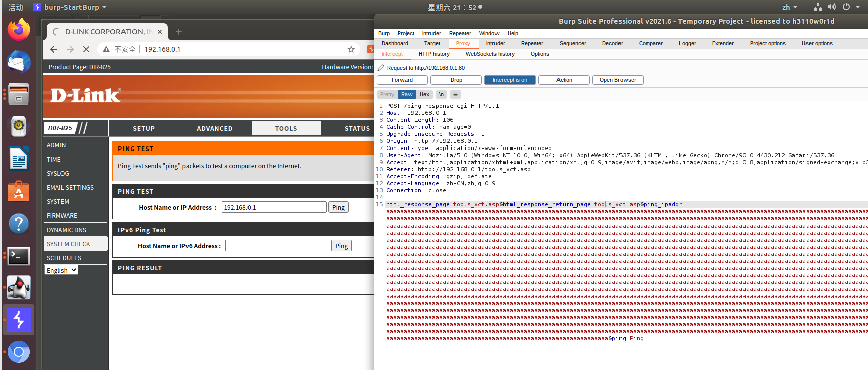
Task: Open the Action dropdown button
Action: [564, 80]
